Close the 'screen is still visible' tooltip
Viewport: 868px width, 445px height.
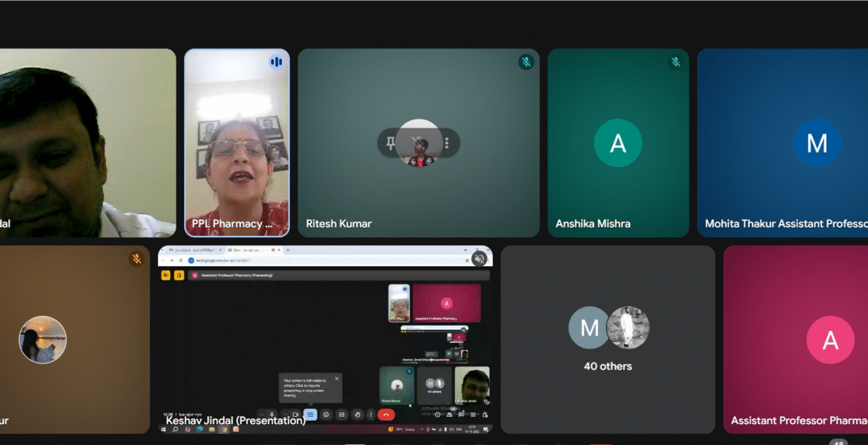pyautogui.click(x=336, y=379)
